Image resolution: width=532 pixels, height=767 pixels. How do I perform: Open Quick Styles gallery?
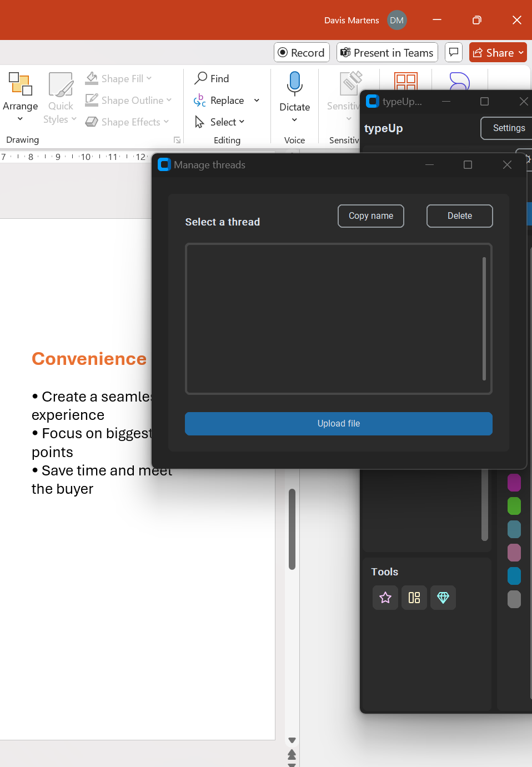tap(60, 98)
